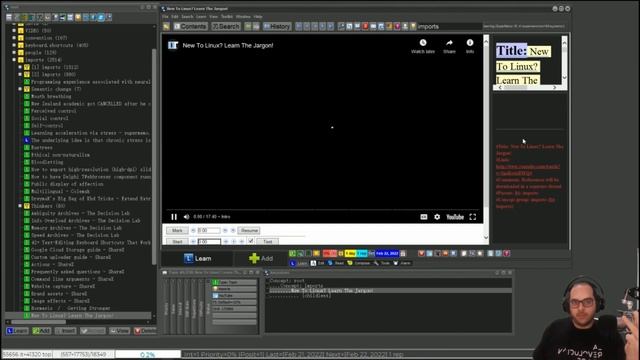Click the first yellow icon in main toolbar
Screen dimensions: 640x360
pyautogui.click(x=167, y=27)
